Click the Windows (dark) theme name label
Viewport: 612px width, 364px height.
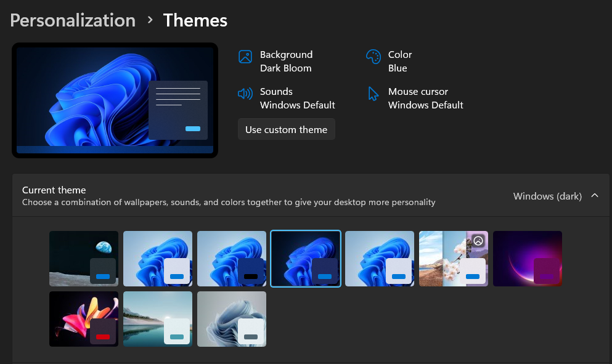pyautogui.click(x=547, y=196)
